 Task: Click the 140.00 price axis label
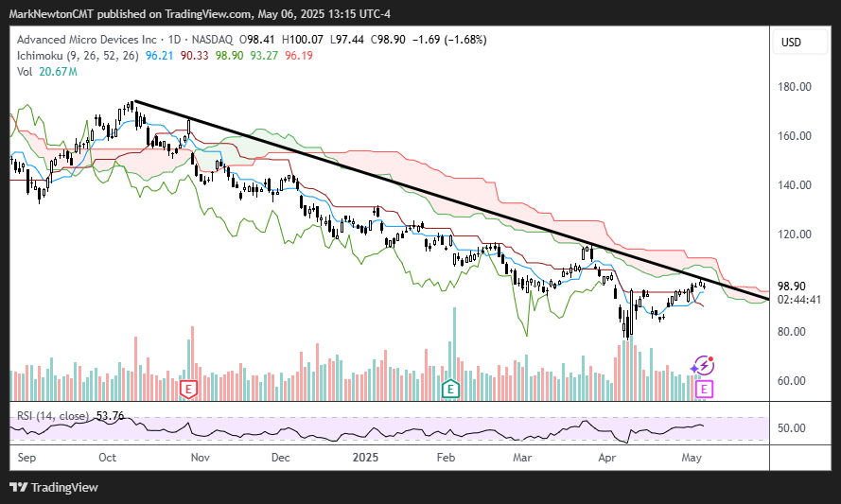point(795,185)
